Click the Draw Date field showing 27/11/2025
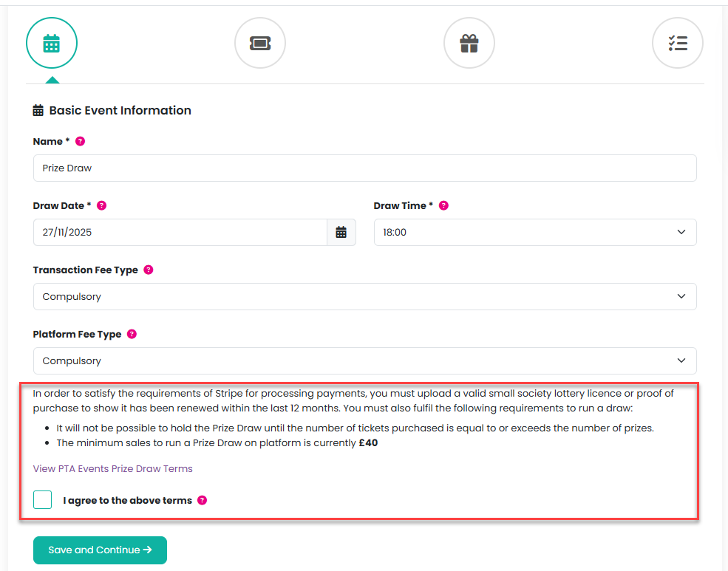 click(180, 233)
